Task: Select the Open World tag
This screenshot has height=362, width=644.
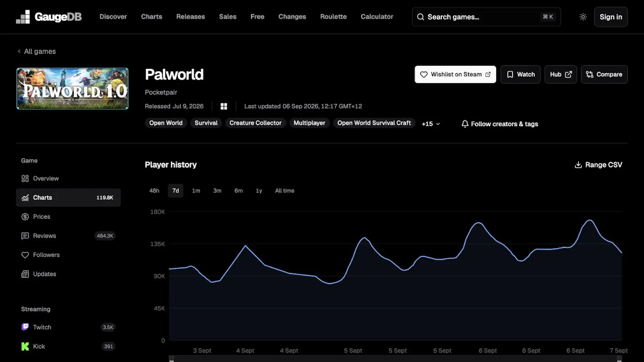Action: click(166, 123)
